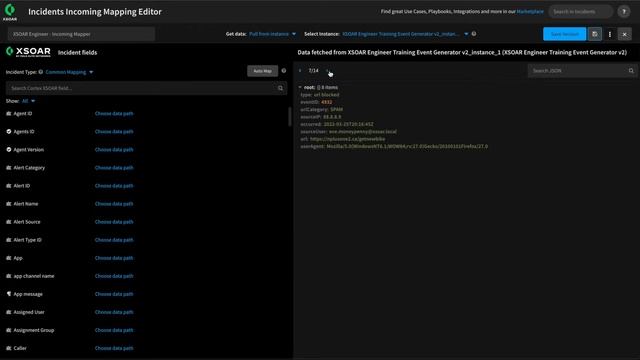Click the Assignment Group field icon
This screenshot has width=640, height=360.
(x=9, y=330)
